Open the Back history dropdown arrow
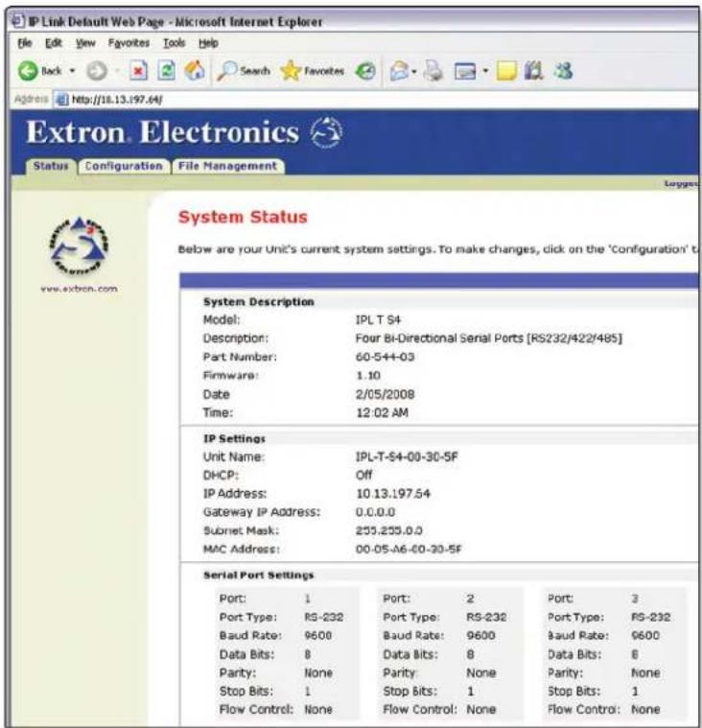 tap(72, 71)
